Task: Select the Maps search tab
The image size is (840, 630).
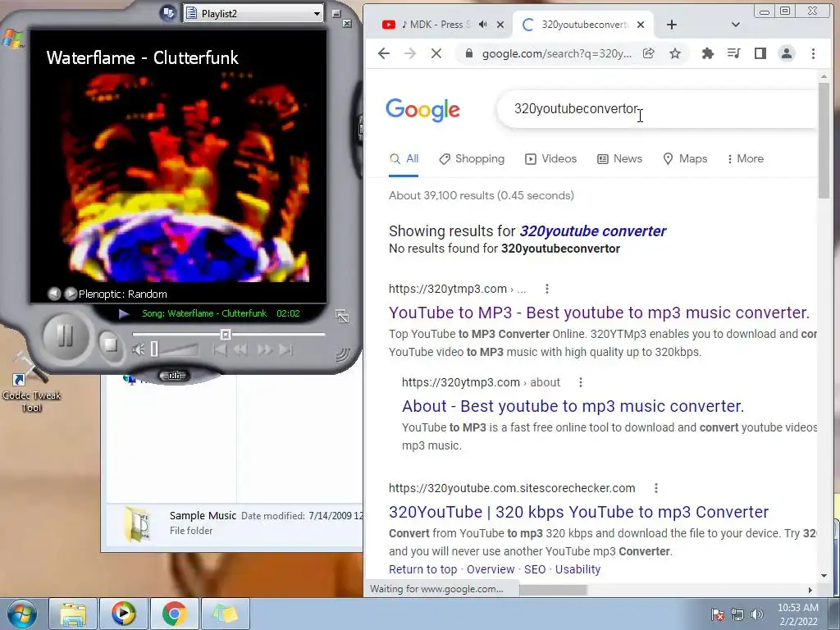Action: (x=685, y=159)
